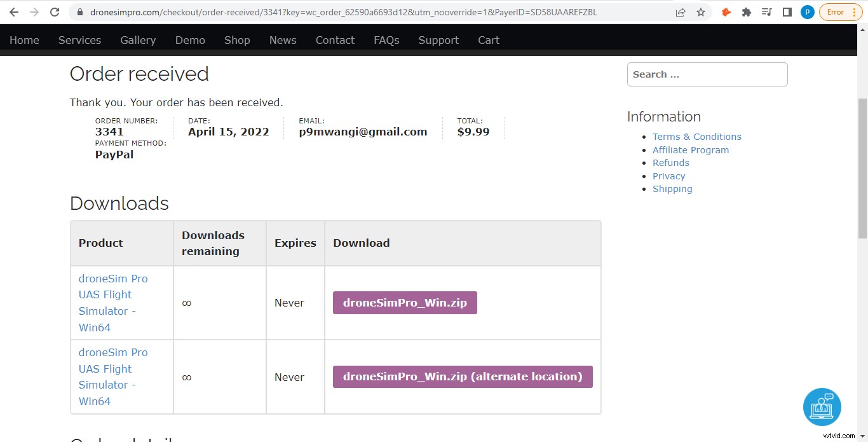Go to the FAQs navigation item
Image resolution: width=868 pixels, height=442 pixels.
(386, 40)
